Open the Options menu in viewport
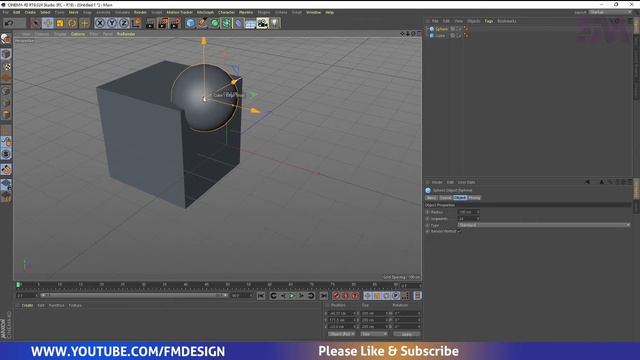 [78, 34]
